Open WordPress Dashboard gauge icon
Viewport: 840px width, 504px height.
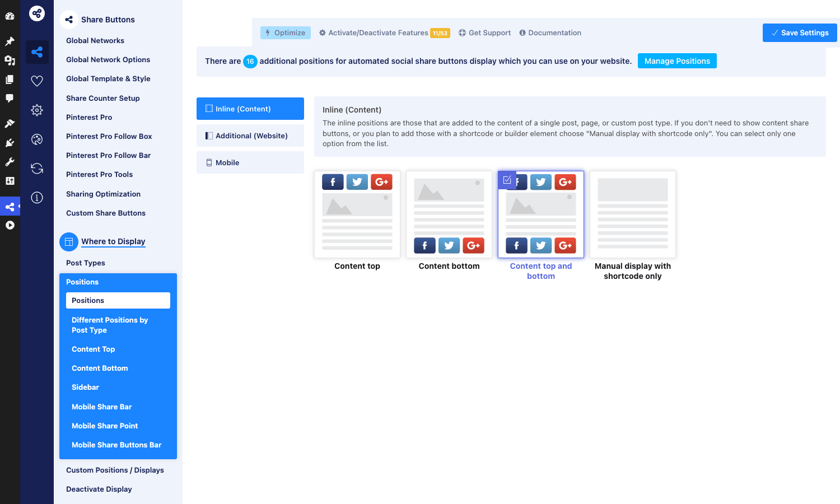click(x=10, y=16)
